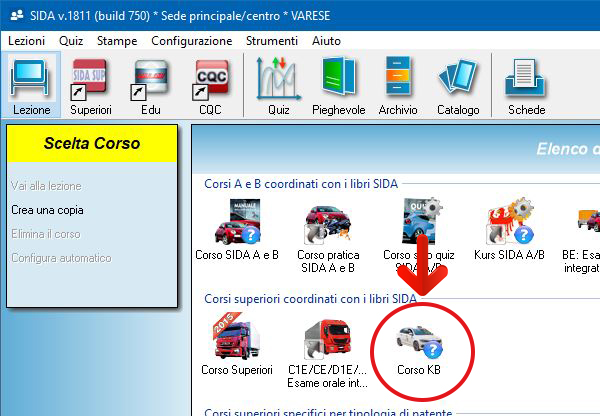Open the Catalogo toolbar icon

coord(458,85)
